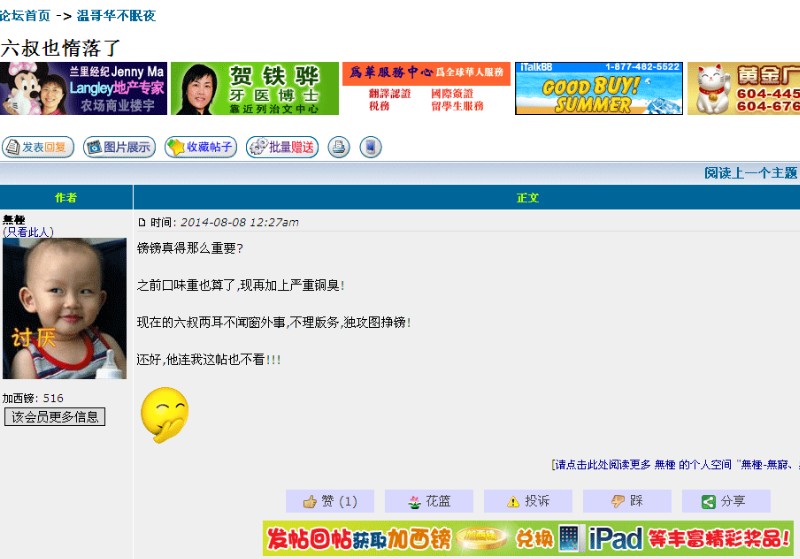Share the post via 分享
Screen dimensions: 800x559
[725, 501]
